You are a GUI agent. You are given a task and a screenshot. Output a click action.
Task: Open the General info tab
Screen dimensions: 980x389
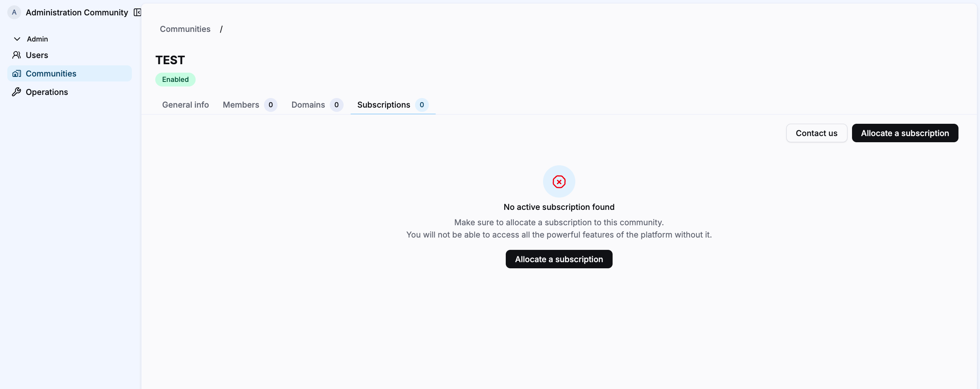(x=185, y=105)
